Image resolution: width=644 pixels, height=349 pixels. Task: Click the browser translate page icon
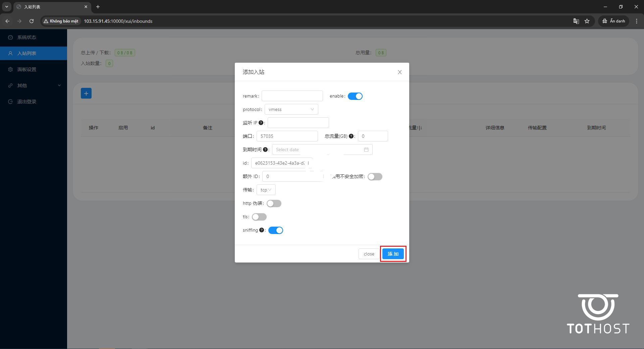[576, 21]
